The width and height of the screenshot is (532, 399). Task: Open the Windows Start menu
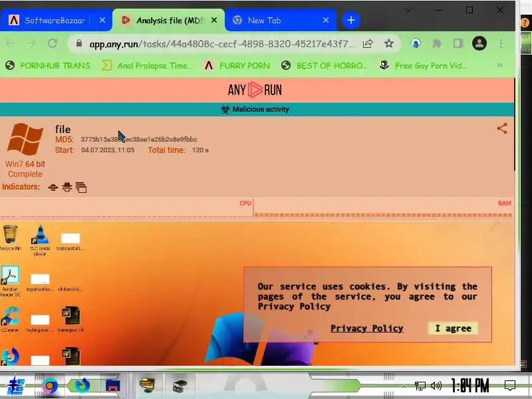(16, 386)
